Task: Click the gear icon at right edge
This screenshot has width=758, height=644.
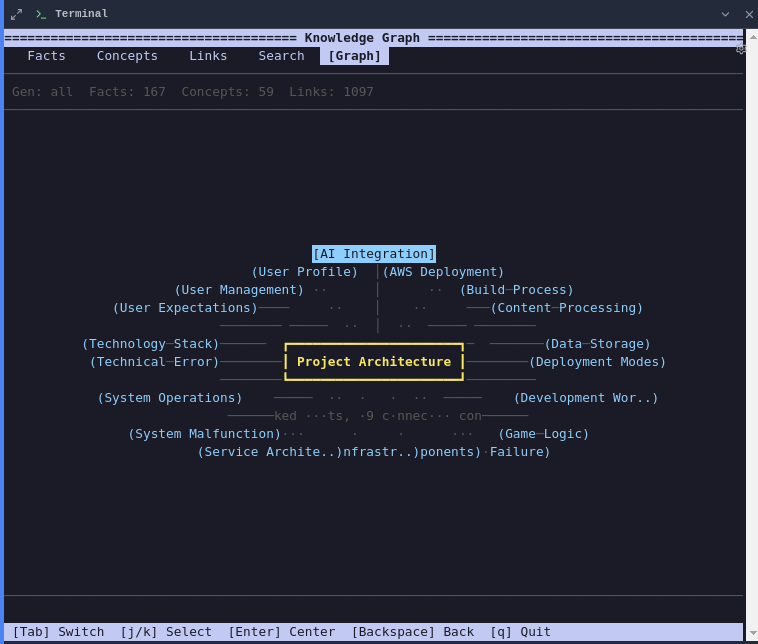Action: pyautogui.click(x=741, y=49)
